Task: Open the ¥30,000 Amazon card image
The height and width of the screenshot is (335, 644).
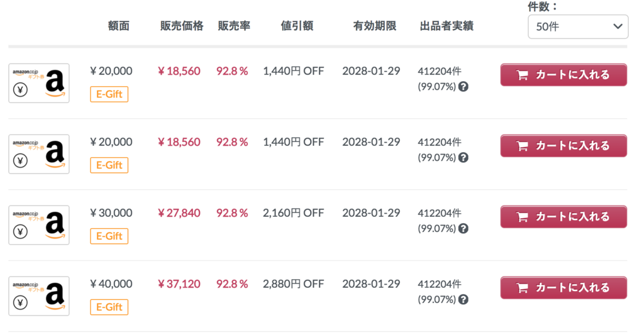Action: 39,225
